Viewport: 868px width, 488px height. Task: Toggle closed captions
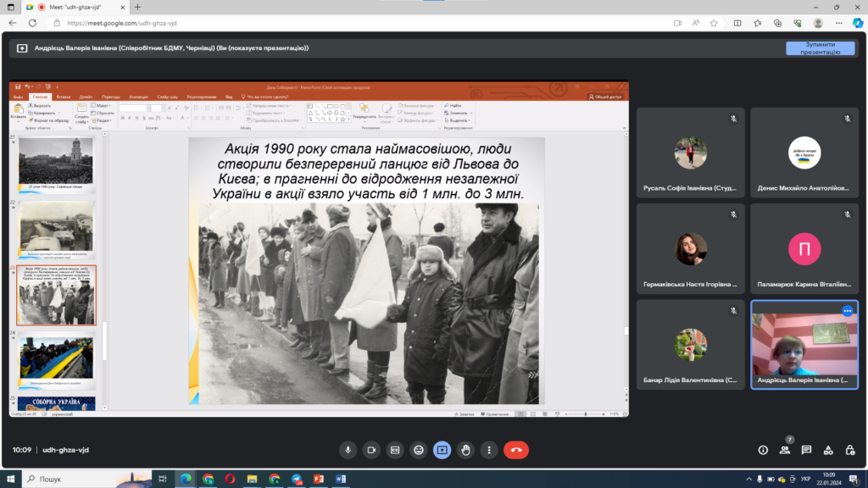[394, 450]
